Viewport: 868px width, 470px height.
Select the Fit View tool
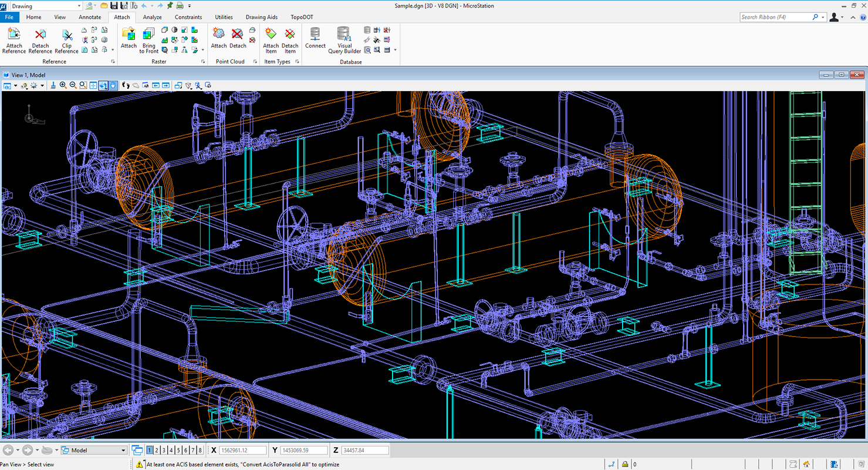[93, 85]
